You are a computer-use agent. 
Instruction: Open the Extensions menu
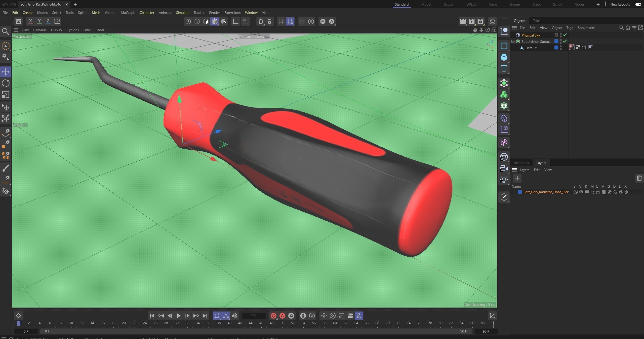click(x=232, y=13)
